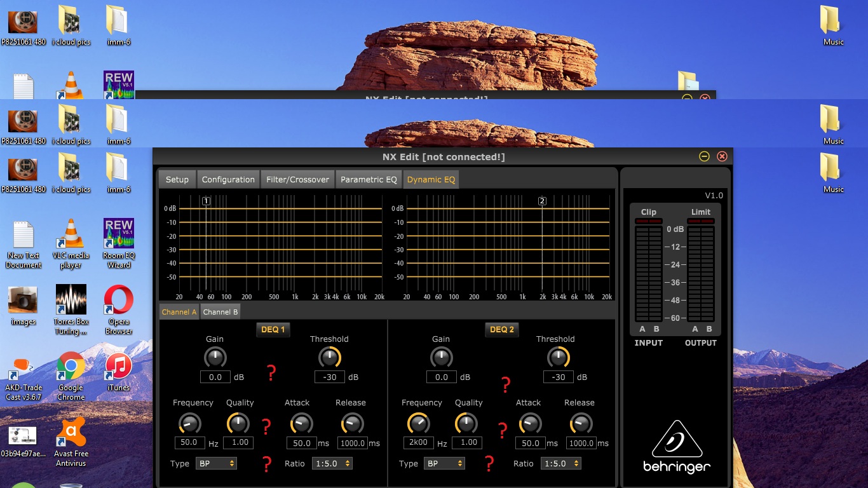Click the Clip indicator above input meters
Screen dimensions: 868x488
[649, 221]
